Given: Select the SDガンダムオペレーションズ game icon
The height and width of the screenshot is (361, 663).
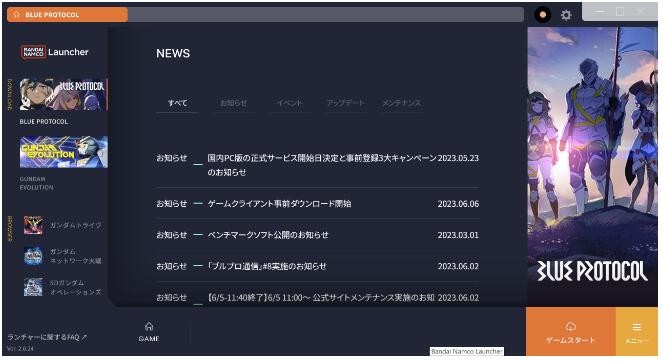Looking at the screenshot, I should 33,287.
